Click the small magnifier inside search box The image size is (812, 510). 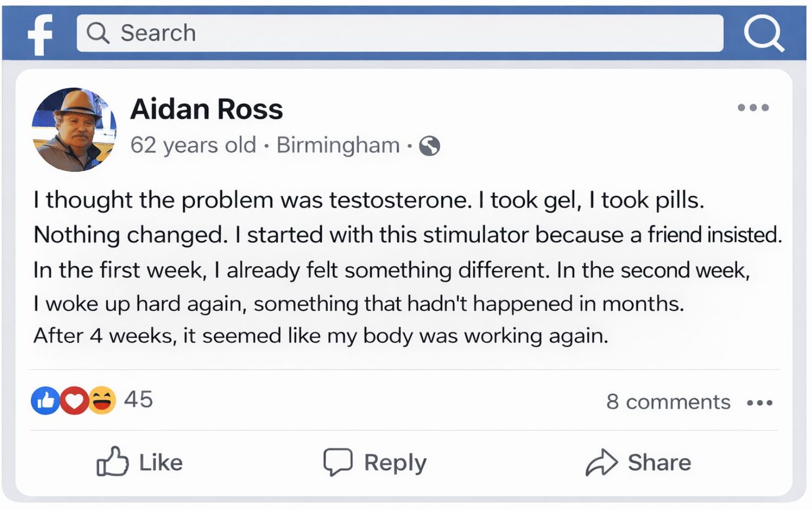(x=98, y=33)
